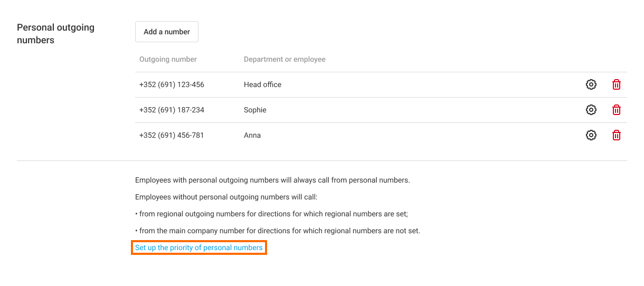
Task: Select the Outgoing number column header
Action: coord(168,59)
